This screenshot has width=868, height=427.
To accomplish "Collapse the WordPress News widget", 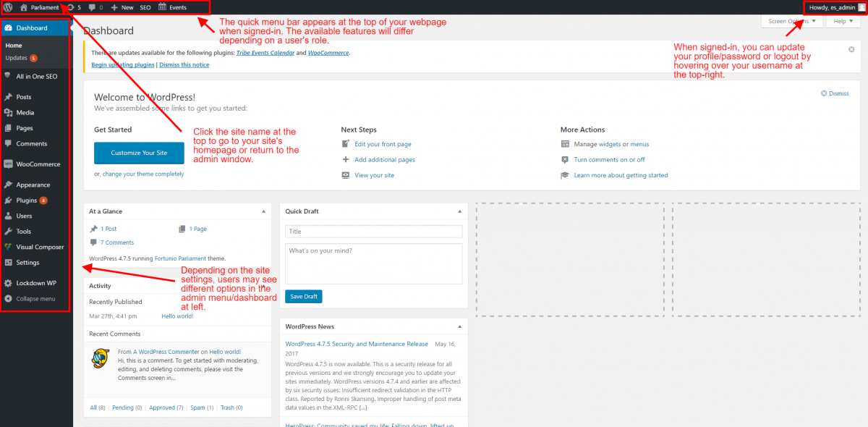I will point(460,326).
